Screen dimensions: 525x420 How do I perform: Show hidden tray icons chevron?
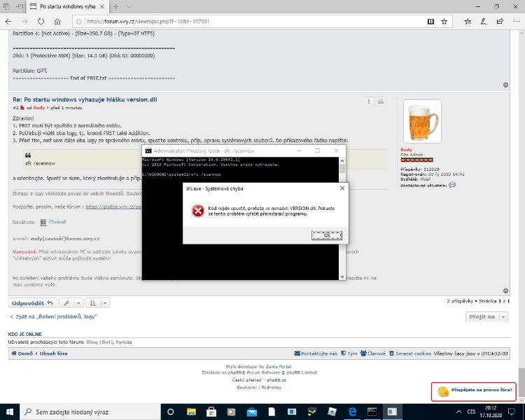(x=458, y=412)
